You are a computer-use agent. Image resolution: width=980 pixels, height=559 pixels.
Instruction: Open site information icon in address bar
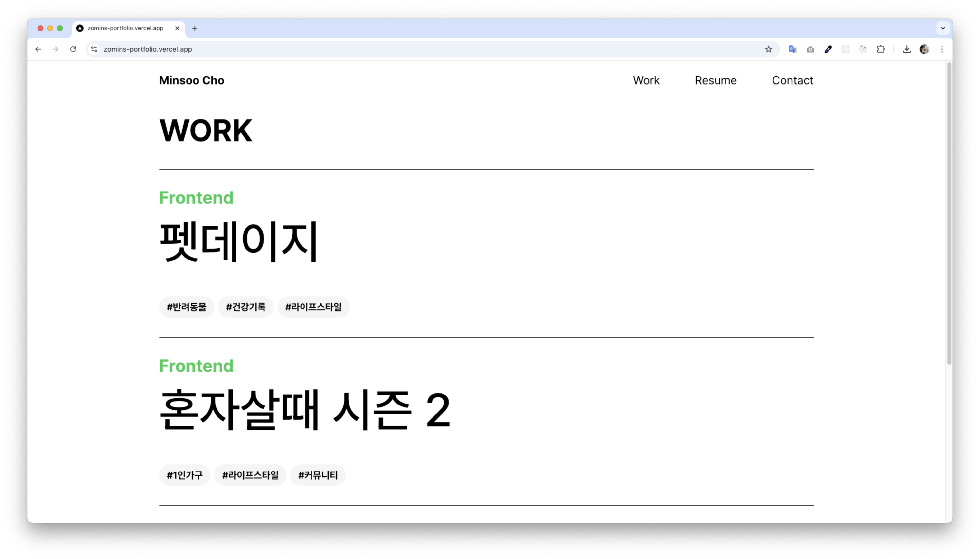94,49
